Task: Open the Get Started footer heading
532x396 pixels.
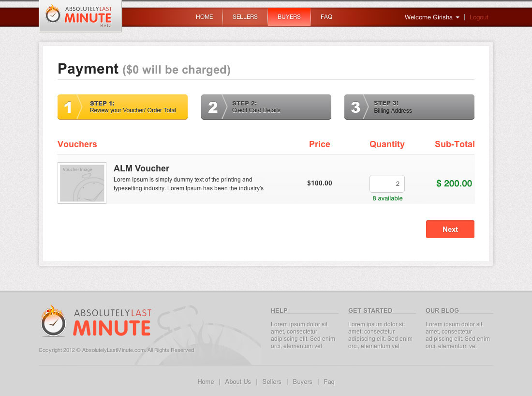Action: point(370,310)
